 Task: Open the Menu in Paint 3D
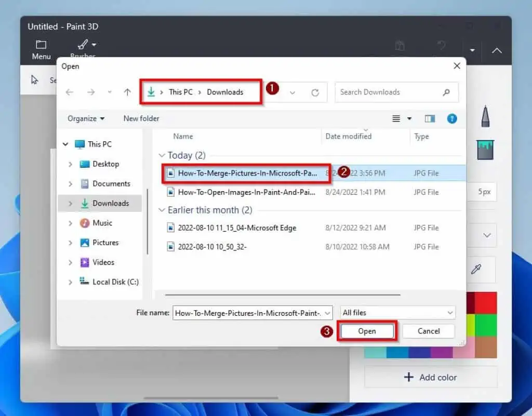pyautogui.click(x=41, y=48)
